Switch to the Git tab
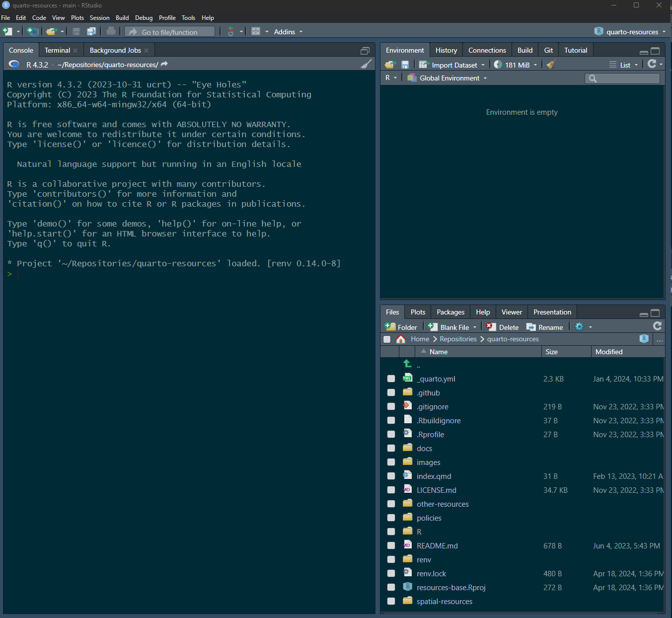The width and height of the screenshot is (672, 618). pos(548,50)
